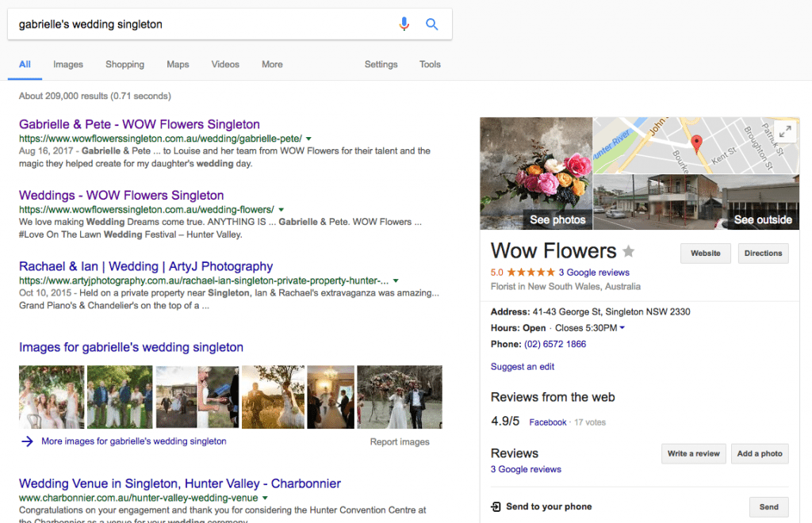This screenshot has height=523, width=812.
Task: Open the Maps search tab
Action: tap(178, 64)
